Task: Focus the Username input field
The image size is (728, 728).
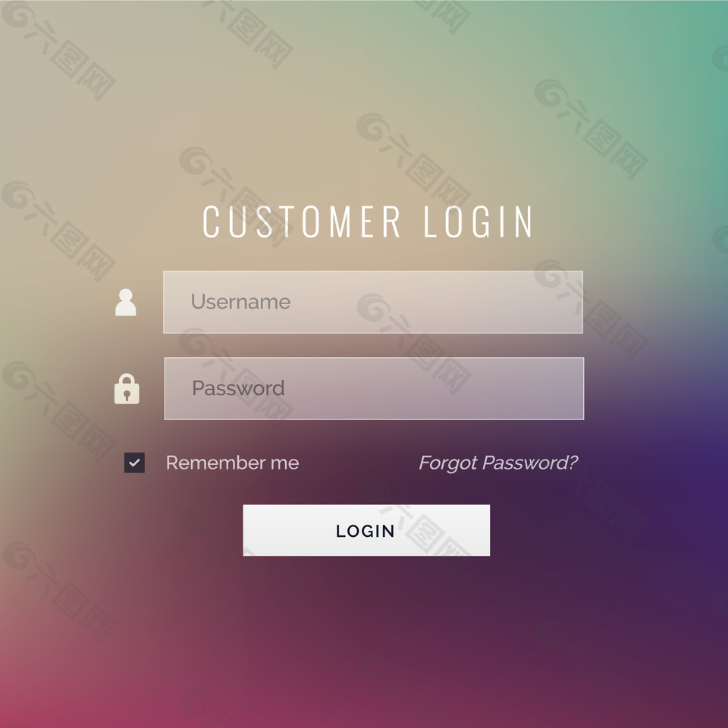Action: tap(373, 302)
